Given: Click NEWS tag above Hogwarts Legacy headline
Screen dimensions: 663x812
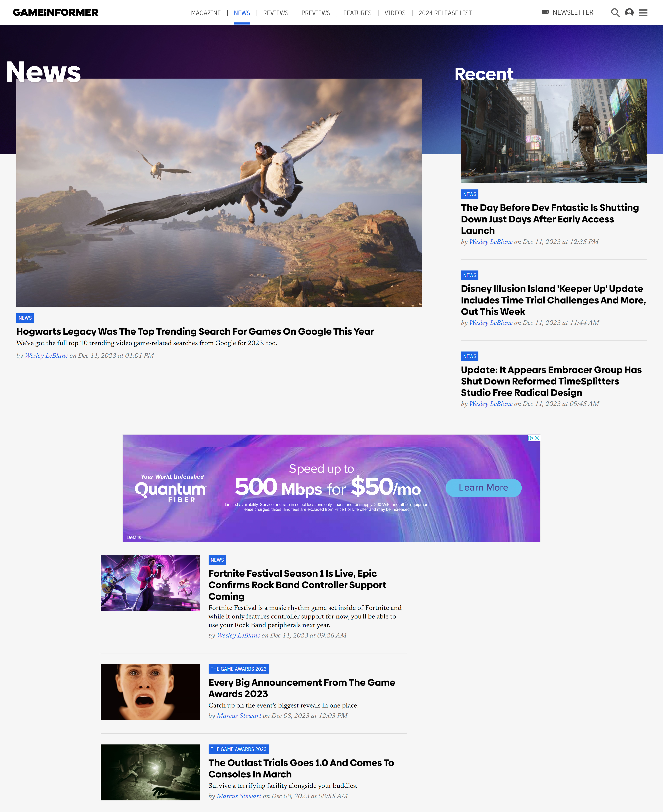Looking at the screenshot, I should click(x=25, y=318).
